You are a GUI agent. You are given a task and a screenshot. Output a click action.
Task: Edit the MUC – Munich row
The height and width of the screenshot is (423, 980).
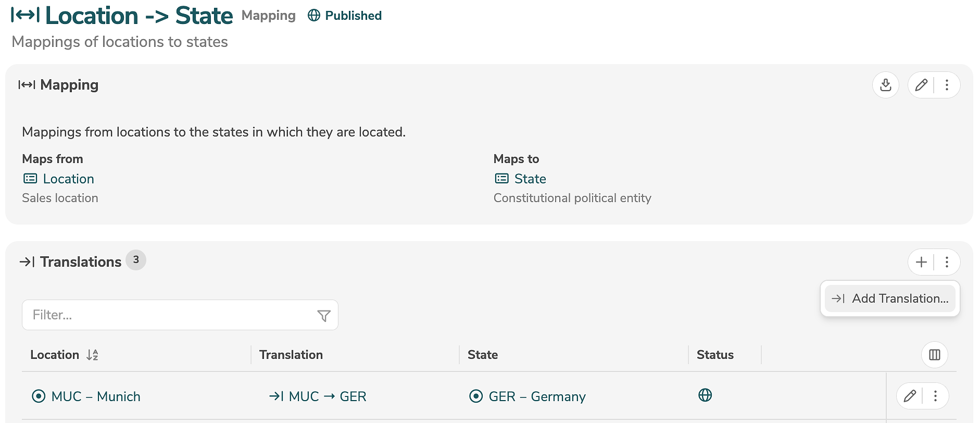[910, 396]
